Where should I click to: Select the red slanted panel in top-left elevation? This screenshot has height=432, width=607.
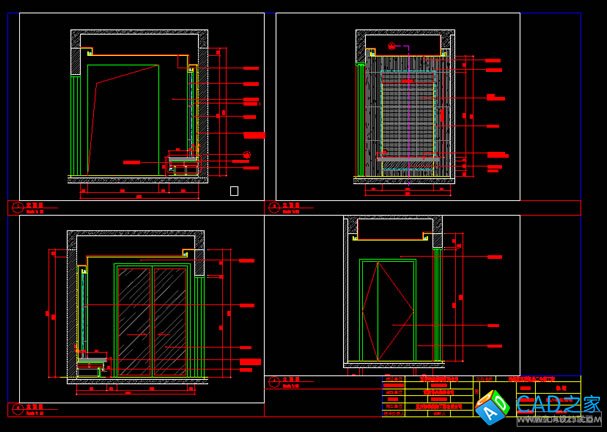pos(122,115)
